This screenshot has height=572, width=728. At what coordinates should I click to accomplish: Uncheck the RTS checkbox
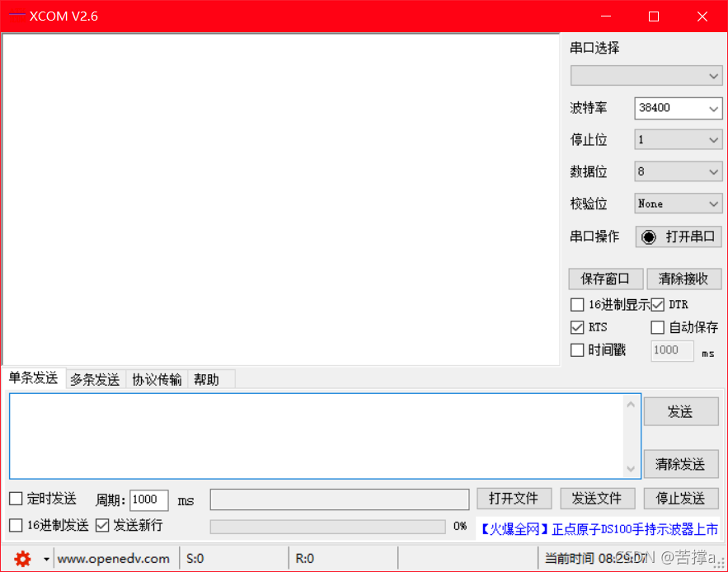coord(577,327)
